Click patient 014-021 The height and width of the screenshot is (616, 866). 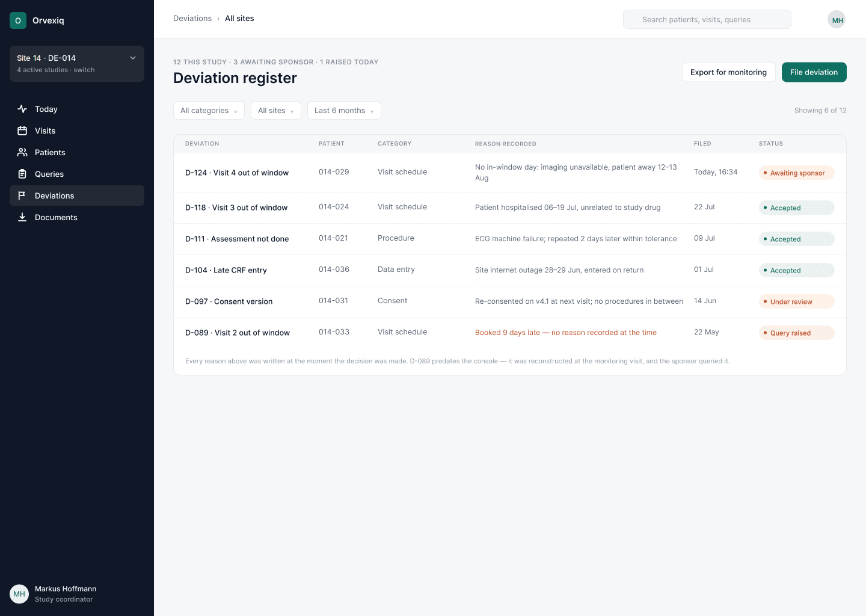click(333, 238)
